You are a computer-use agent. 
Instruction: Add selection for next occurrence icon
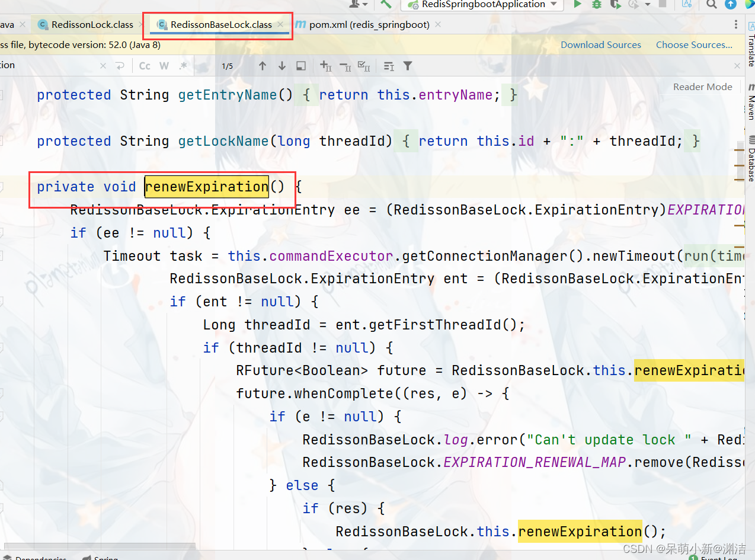click(x=326, y=66)
